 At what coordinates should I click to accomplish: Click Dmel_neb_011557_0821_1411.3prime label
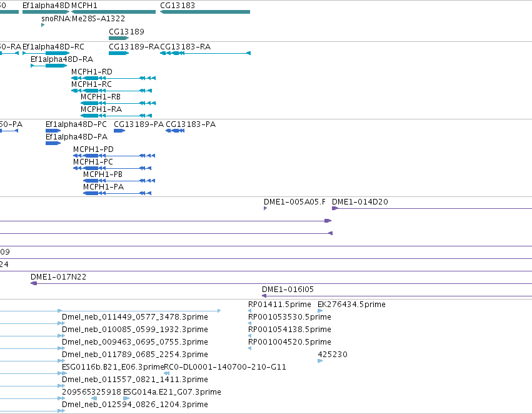coord(135,380)
